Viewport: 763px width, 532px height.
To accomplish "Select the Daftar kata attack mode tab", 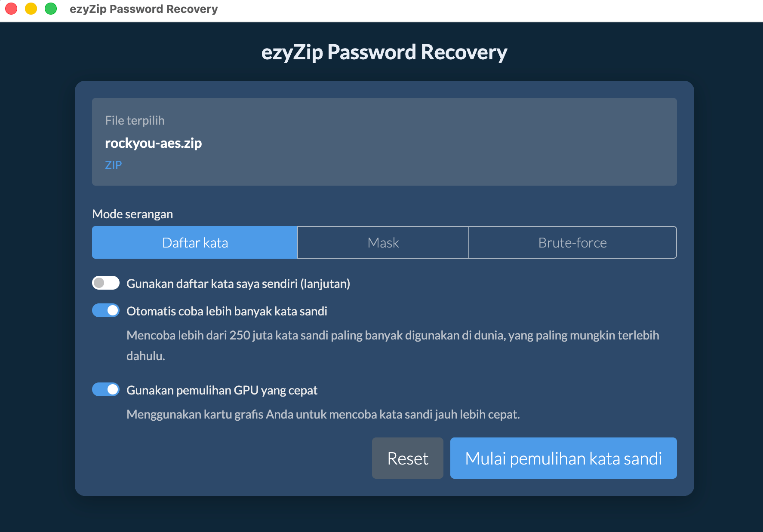I will 195,242.
